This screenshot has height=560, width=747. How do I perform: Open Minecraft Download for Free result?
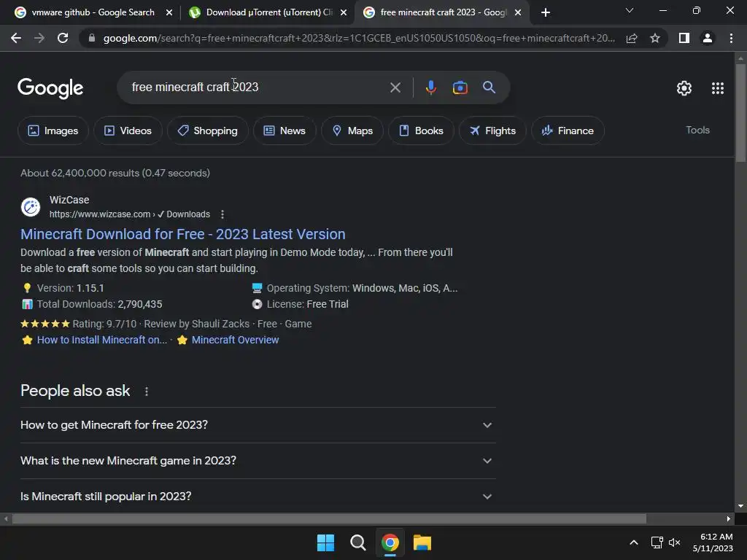point(183,234)
